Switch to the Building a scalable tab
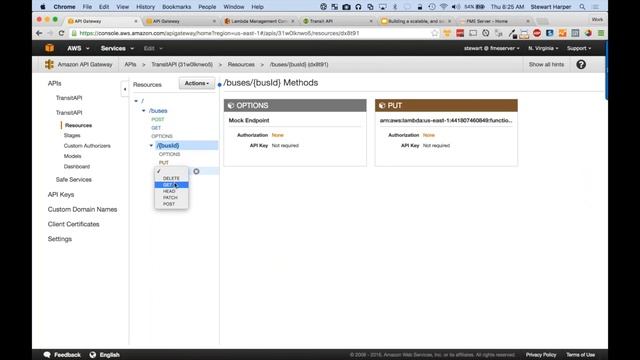This screenshot has width=640, height=360. (x=416, y=21)
